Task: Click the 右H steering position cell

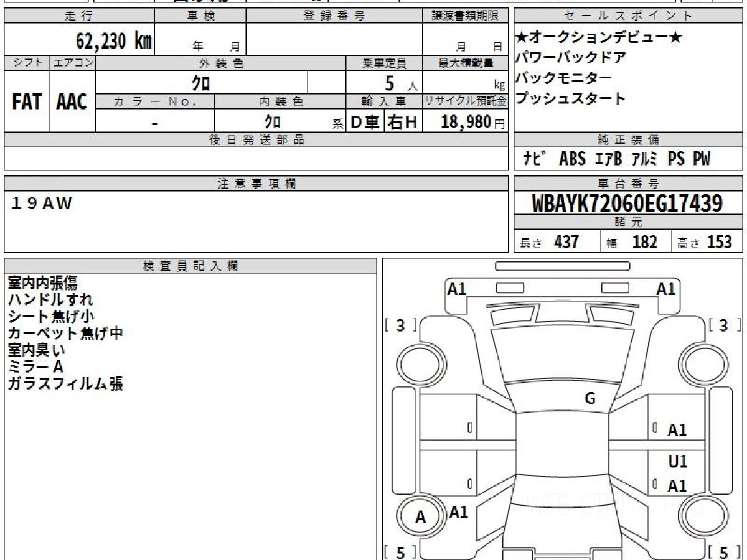Action: click(403, 122)
